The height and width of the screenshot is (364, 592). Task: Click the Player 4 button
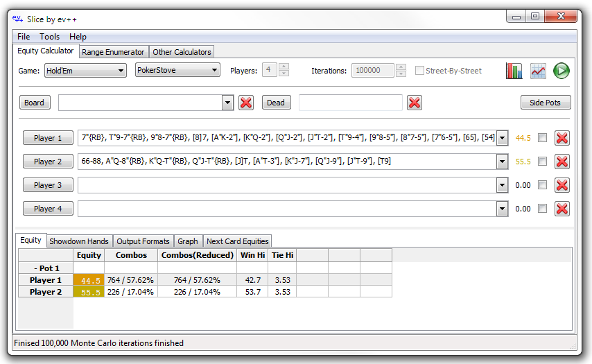[48, 209]
